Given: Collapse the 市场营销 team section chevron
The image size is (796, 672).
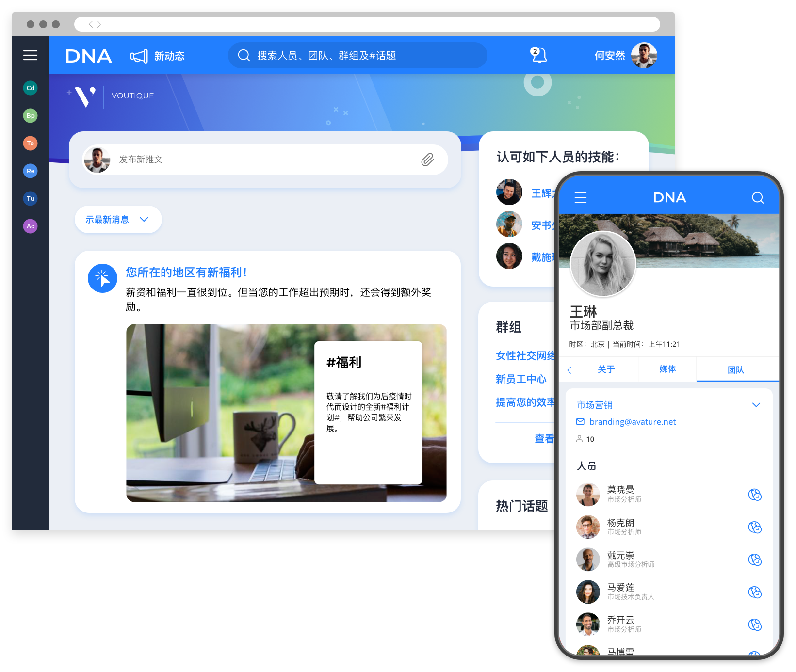Looking at the screenshot, I should coord(756,405).
